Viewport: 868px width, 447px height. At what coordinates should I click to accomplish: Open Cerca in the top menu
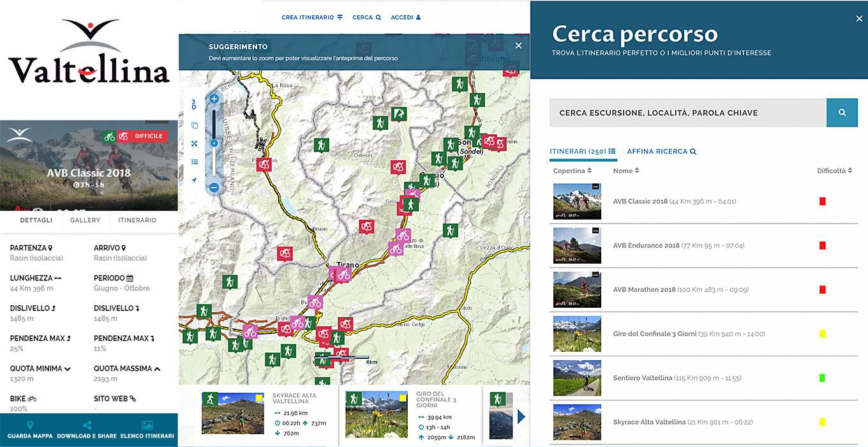(x=367, y=17)
